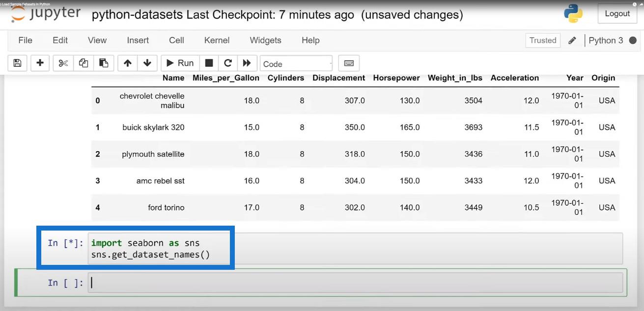This screenshot has height=311, width=644.
Task: Click horsepower value 165.0
Action: click(410, 128)
